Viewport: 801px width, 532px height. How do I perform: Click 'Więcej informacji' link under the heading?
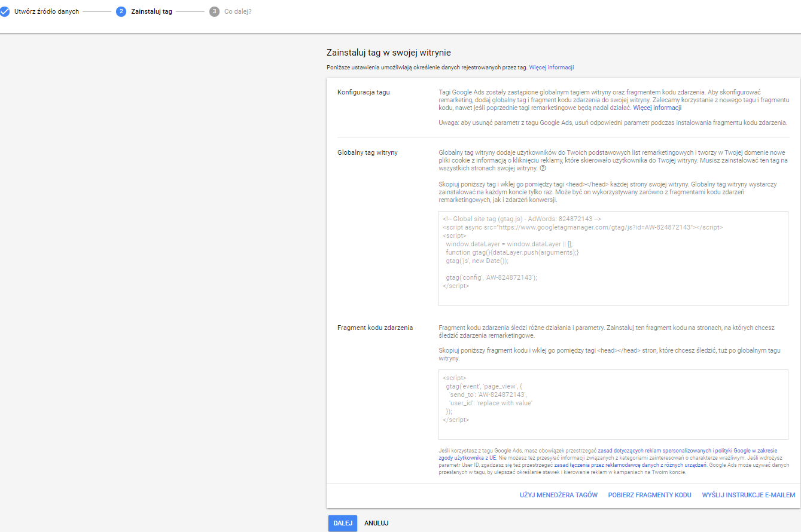point(552,68)
